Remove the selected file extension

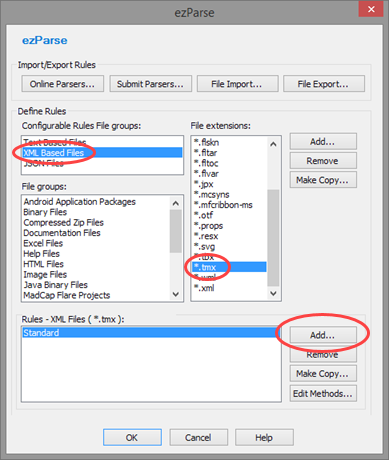(323, 161)
